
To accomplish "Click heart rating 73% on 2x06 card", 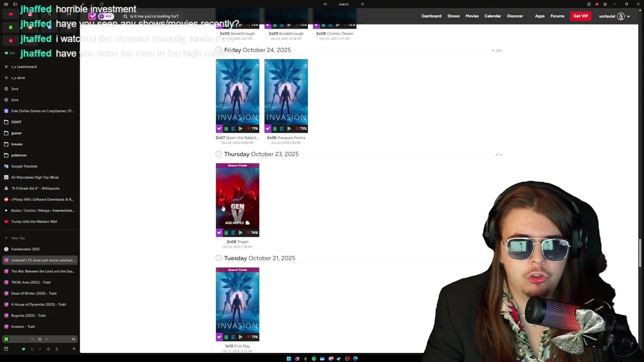I will point(301,129).
